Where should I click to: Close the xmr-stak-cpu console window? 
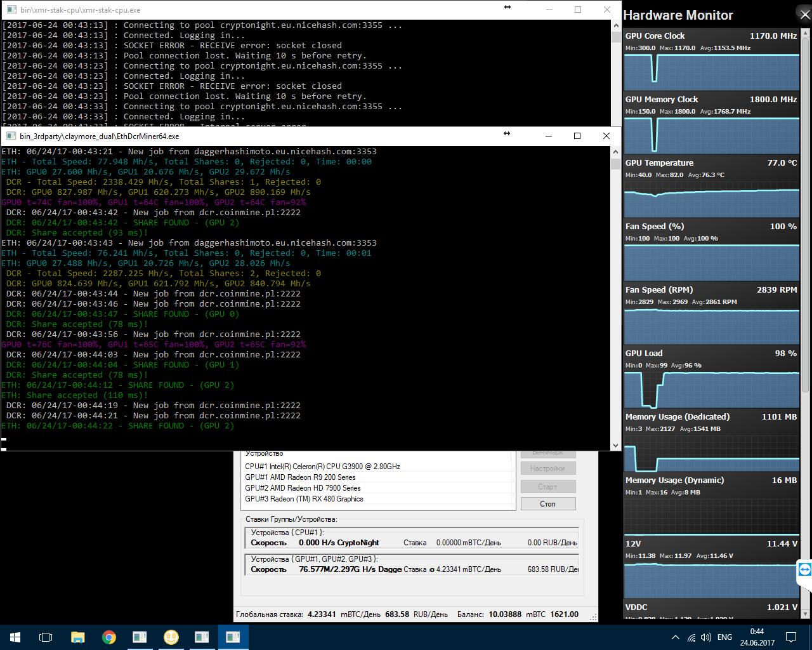pyautogui.click(x=607, y=10)
